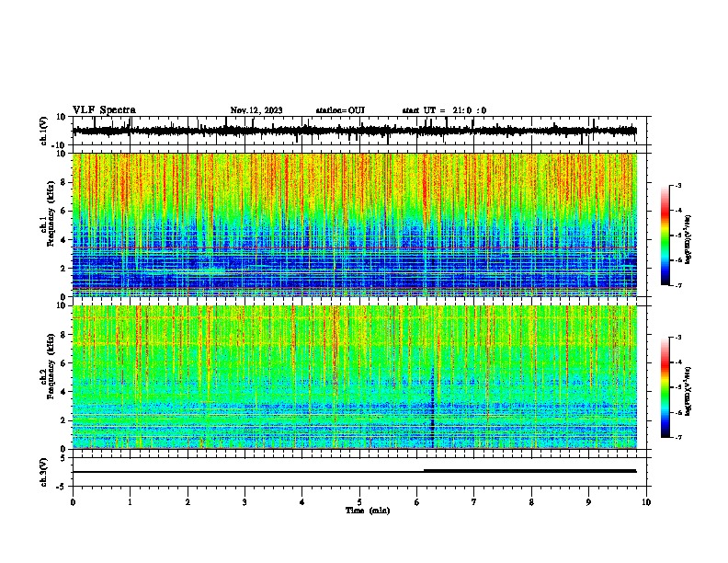Click the "VLF Spectra" plot title
Screen dimensions: 728x563
click(x=104, y=110)
